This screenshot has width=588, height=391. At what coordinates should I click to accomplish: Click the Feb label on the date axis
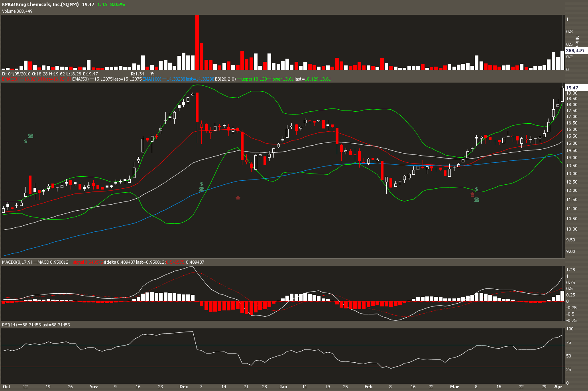pos(368,387)
